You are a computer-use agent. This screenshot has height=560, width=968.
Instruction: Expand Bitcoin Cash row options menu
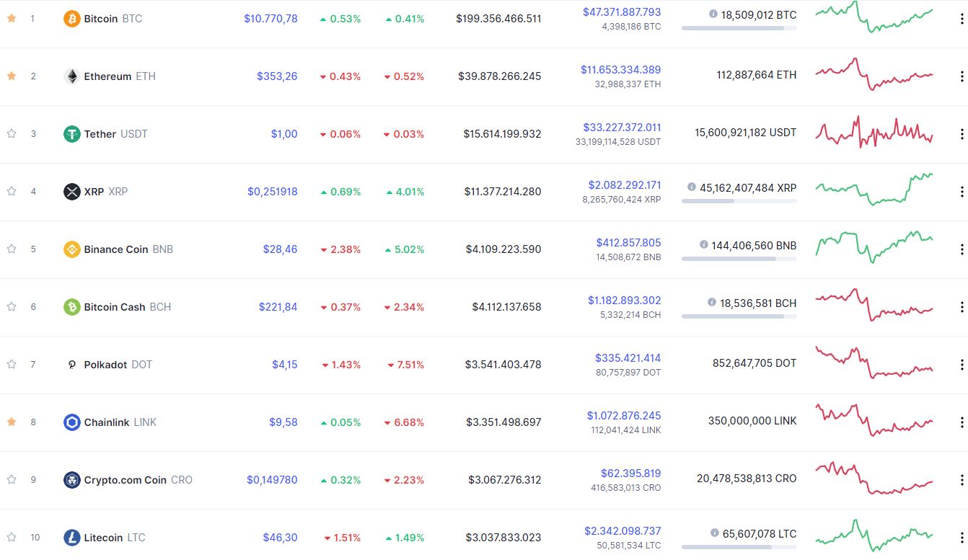tap(962, 307)
